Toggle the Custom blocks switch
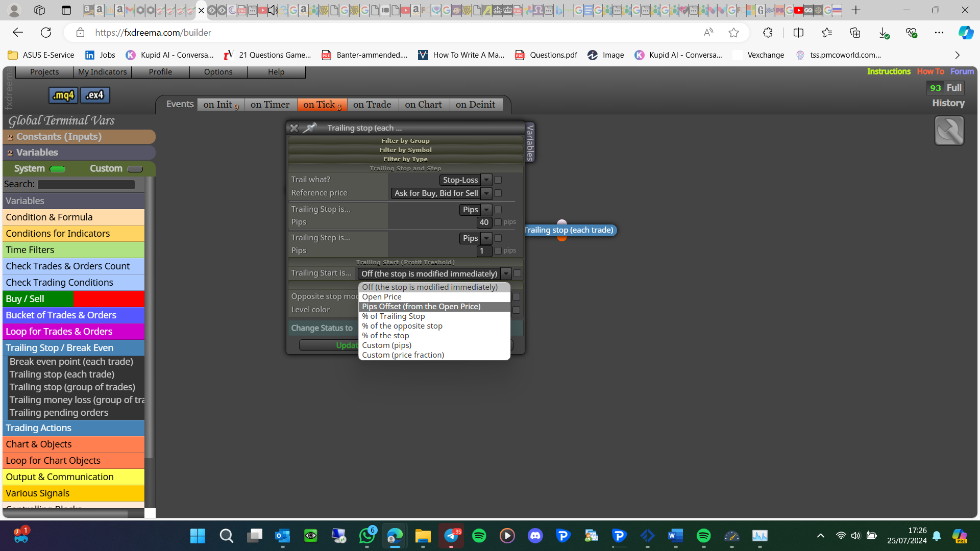This screenshot has width=980, height=551. click(x=135, y=169)
